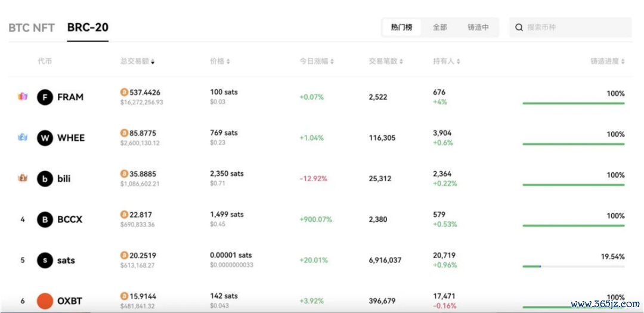This screenshot has width=644, height=313.
Task: Sort by 总交易额 column arrow
Action: pos(153,61)
